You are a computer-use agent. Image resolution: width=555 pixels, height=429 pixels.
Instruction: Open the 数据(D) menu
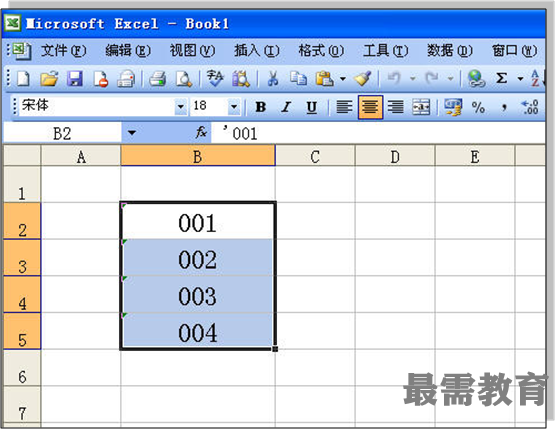coord(450,51)
